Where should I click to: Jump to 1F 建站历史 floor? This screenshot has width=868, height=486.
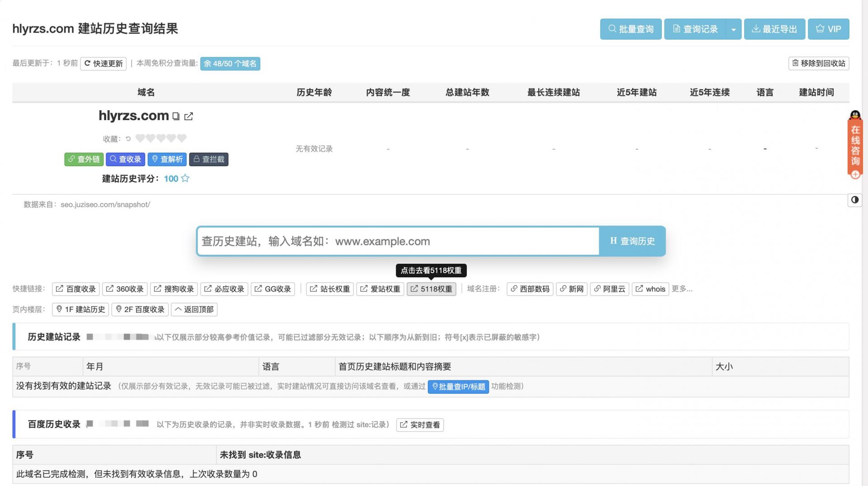[80, 309]
